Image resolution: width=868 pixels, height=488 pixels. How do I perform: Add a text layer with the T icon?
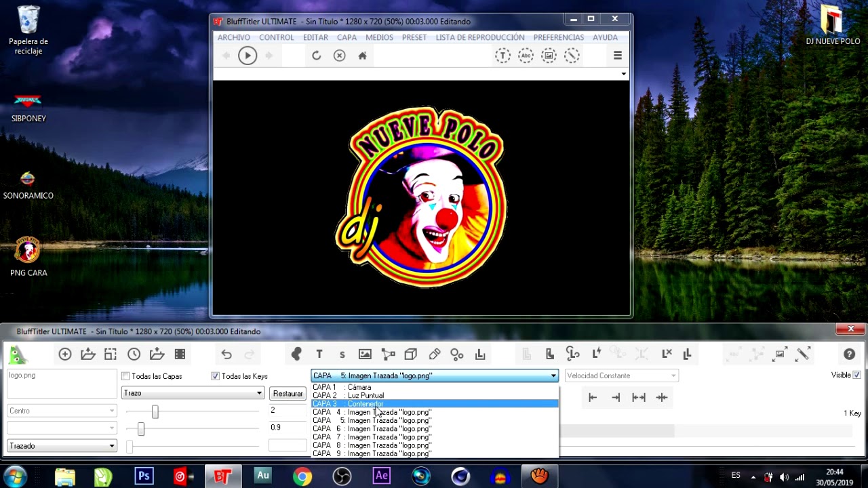coord(319,354)
